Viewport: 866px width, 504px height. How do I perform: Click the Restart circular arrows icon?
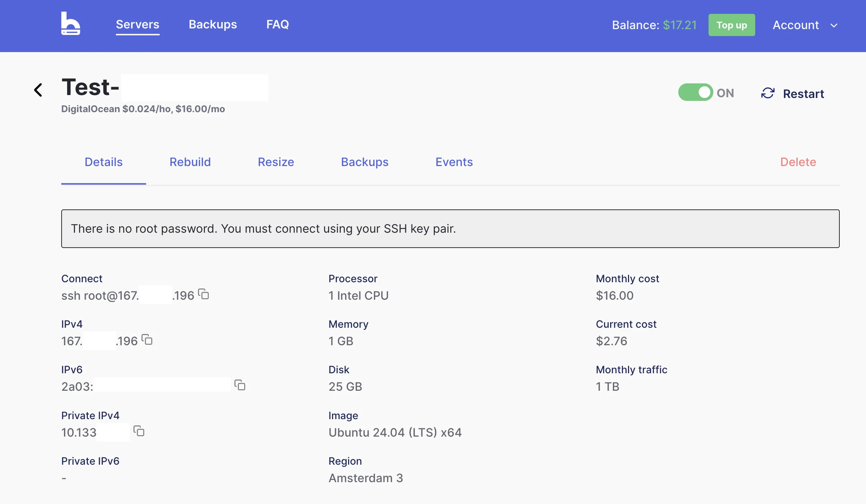tap(768, 93)
